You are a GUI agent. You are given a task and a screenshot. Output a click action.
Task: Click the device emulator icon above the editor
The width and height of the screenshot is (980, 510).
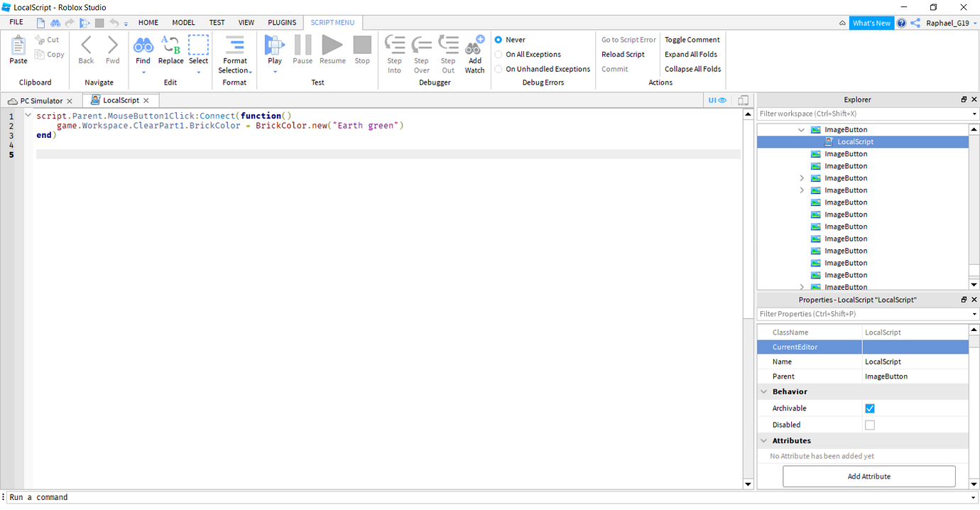click(x=744, y=101)
